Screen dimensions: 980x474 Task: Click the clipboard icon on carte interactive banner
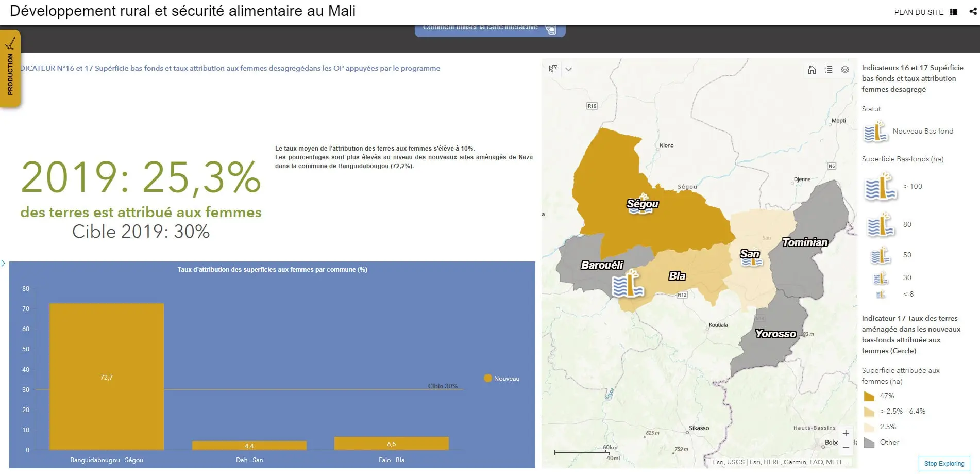[x=551, y=29]
